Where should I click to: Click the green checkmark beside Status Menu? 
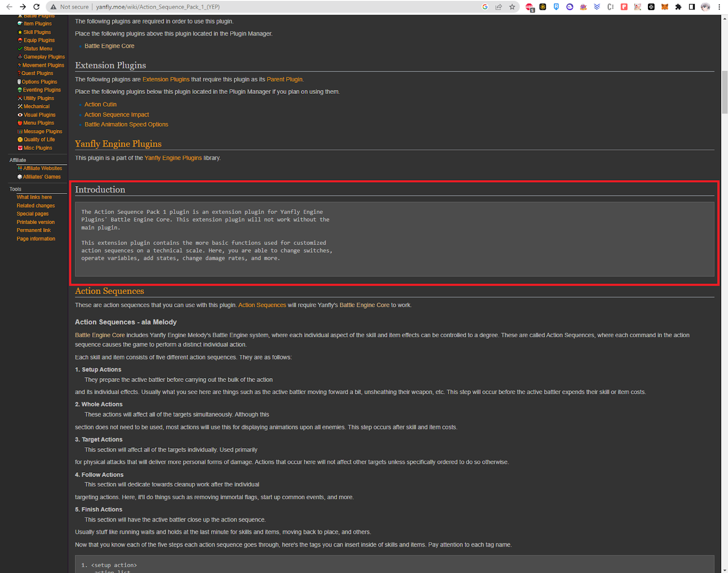point(20,49)
